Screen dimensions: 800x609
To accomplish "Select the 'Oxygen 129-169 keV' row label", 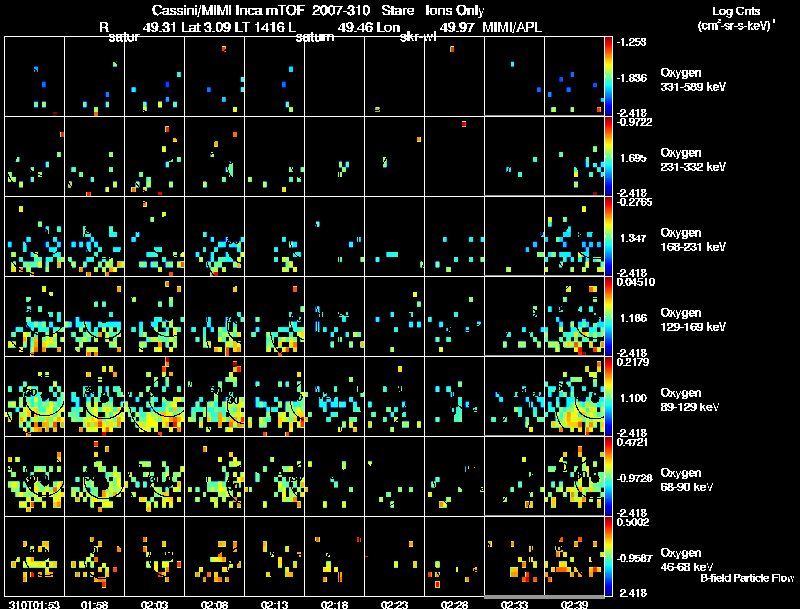I will point(693,320).
